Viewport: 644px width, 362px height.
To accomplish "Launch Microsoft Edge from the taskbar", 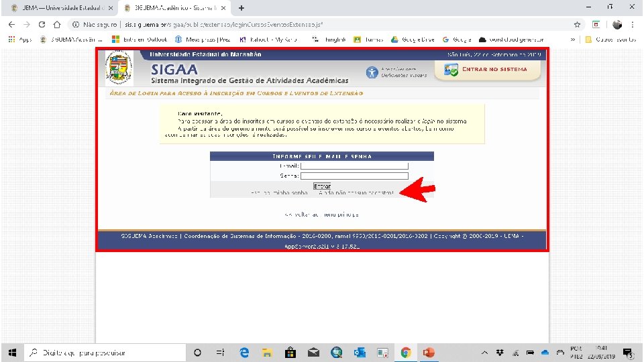I will (244, 353).
